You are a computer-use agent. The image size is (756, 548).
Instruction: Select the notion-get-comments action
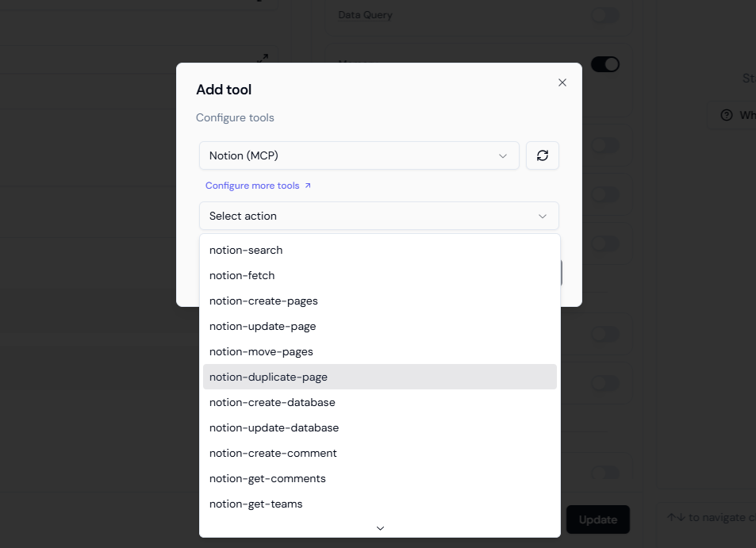[x=267, y=478]
